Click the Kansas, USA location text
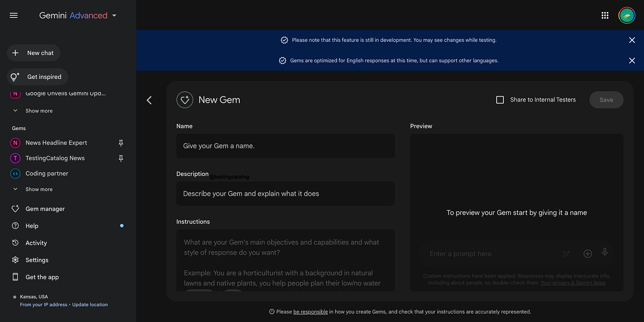 (x=34, y=297)
